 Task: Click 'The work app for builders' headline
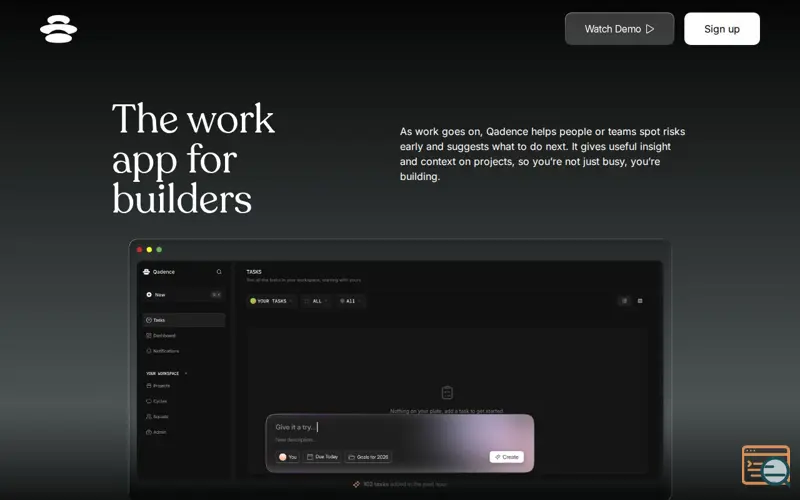(x=193, y=159)
